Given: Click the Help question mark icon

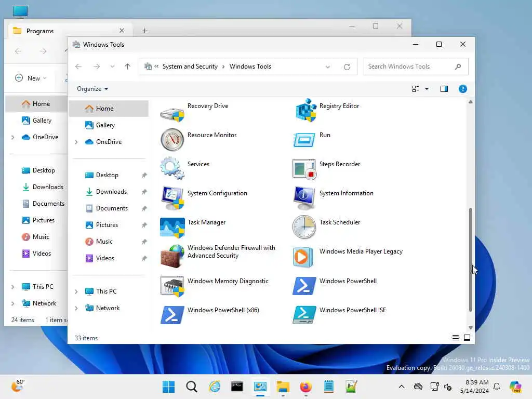Looking at the screenshot, I should [x=462, y=89].
